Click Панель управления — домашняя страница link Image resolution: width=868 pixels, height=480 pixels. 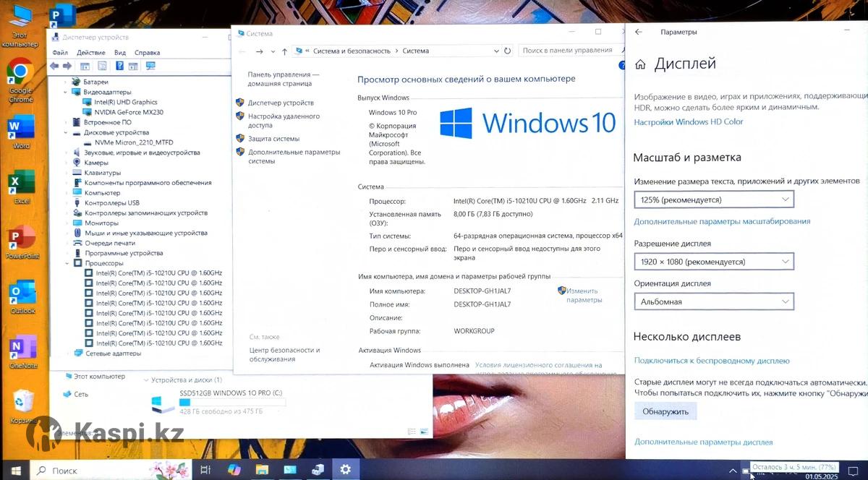click(284, 79)
